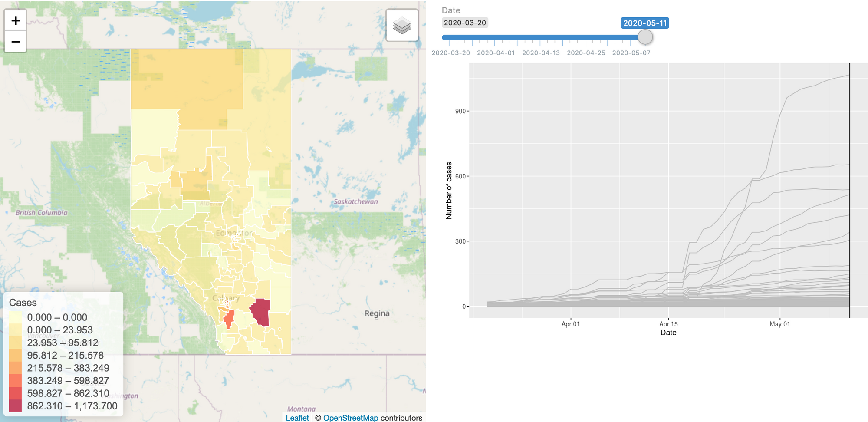Click the Edmonton label on map
Screen dimensions: 868x422
pos(234,233)
